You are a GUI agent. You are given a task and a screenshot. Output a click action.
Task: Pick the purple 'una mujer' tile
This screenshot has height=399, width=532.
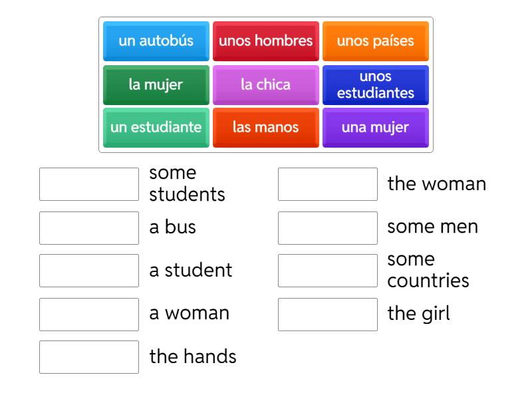[x=376, y=127]
